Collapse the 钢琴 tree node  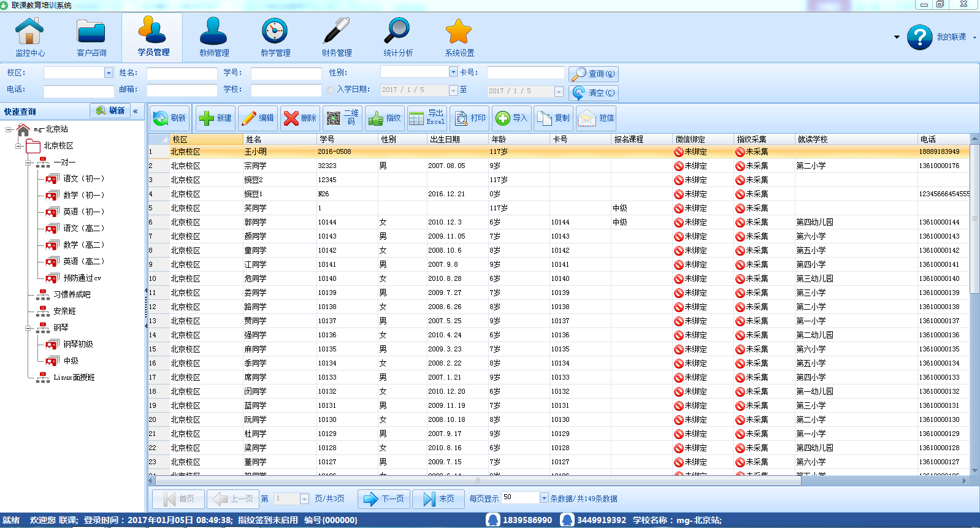29,328
